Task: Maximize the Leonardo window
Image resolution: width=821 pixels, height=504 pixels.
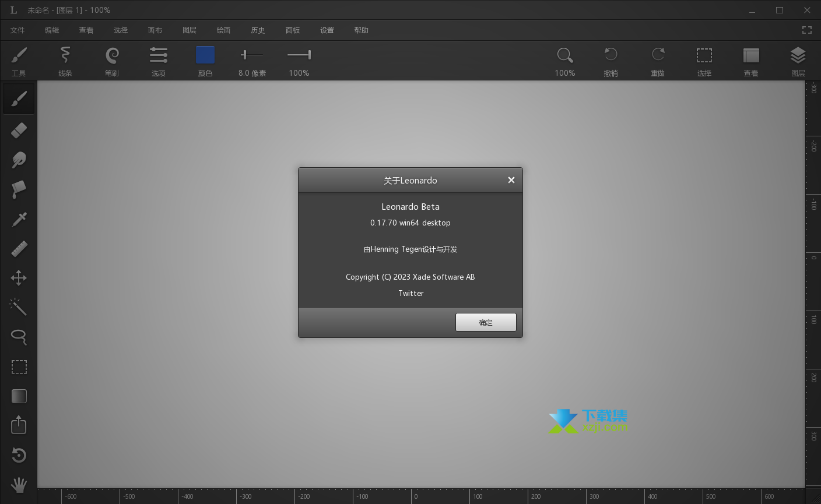Action: tap(780, 10)
